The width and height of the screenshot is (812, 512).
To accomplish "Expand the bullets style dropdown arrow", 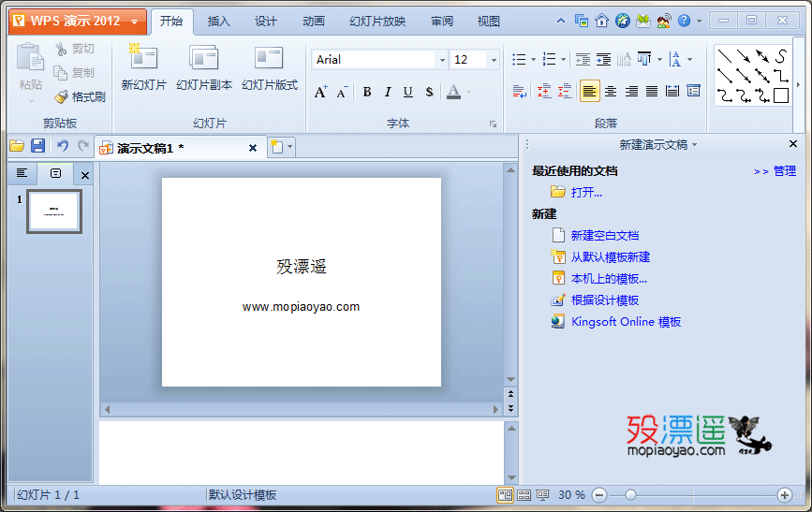I will (533, 60).
